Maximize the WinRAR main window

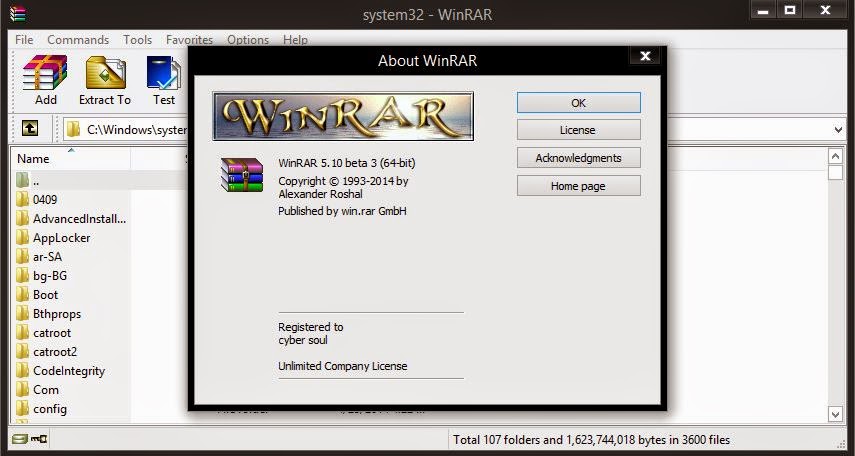[x=789, y=10]
